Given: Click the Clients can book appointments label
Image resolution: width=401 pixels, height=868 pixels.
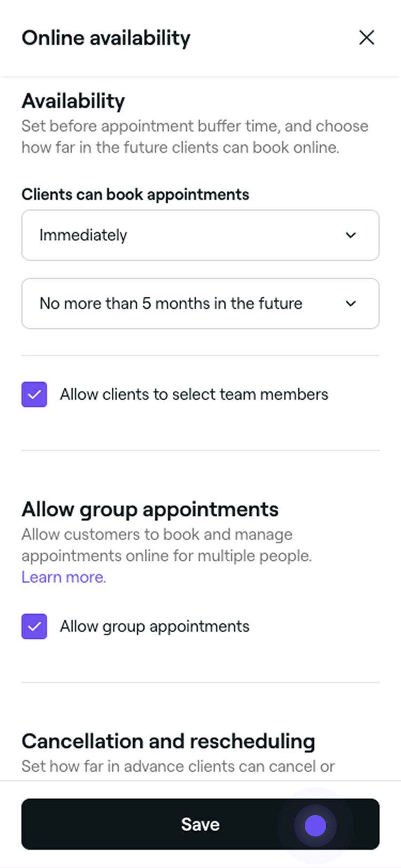Looking at the screenshot, I should tap(135, 194).
